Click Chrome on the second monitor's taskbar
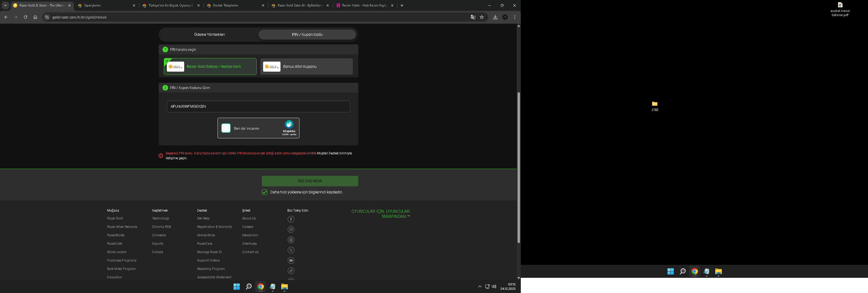868x293 pixels. pos(694,271)
